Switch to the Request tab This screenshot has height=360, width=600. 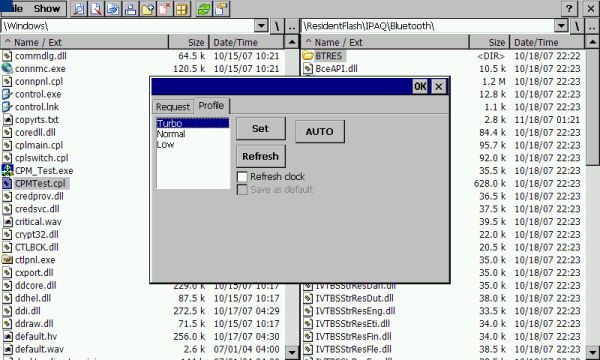coord(173,107)
